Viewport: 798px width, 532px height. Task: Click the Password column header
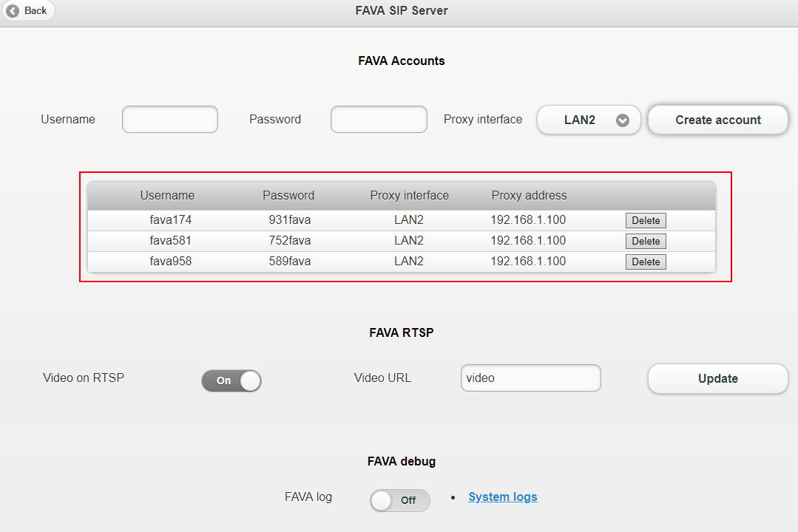(x=288, y=196)
